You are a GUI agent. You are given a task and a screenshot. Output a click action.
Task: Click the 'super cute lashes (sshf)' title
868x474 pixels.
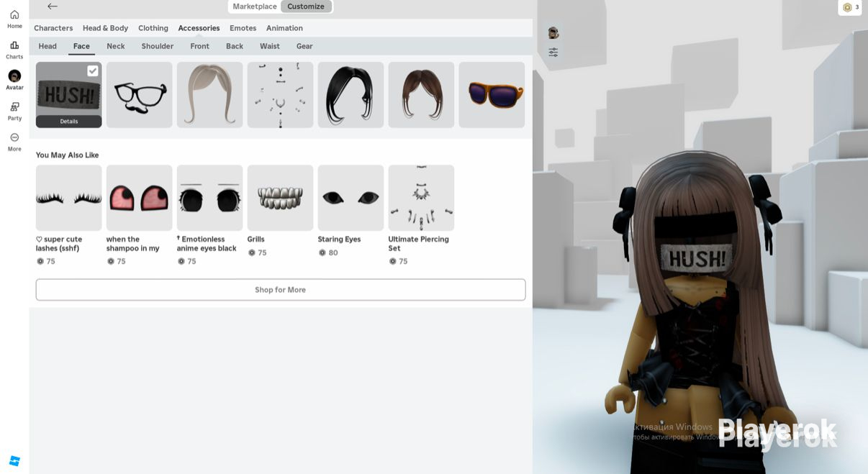tap(59, 244)
